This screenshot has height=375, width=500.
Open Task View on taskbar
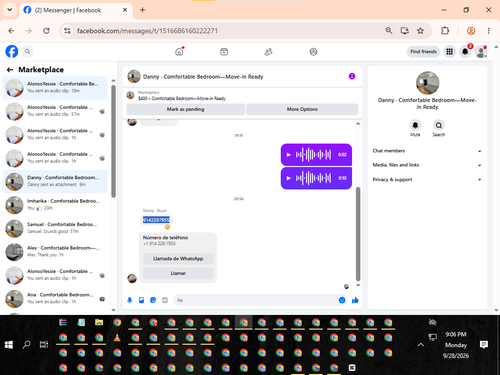pos(44,345)
